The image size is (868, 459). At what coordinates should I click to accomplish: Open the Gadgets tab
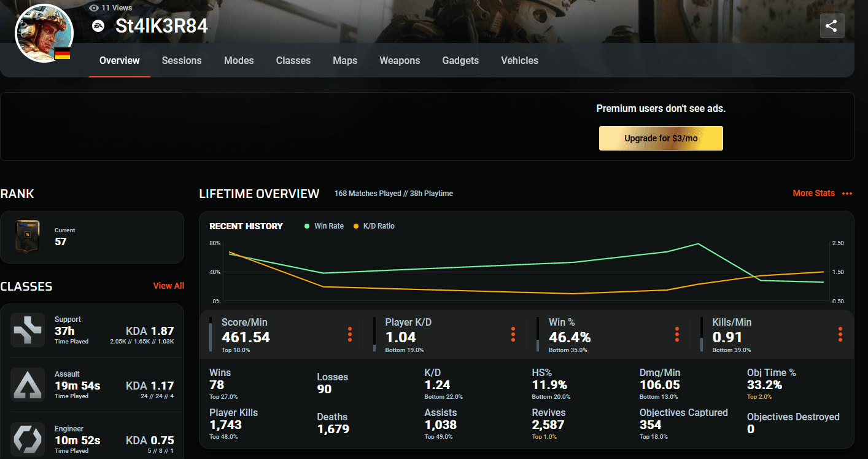pyautogui.click(x=460, y=60)
